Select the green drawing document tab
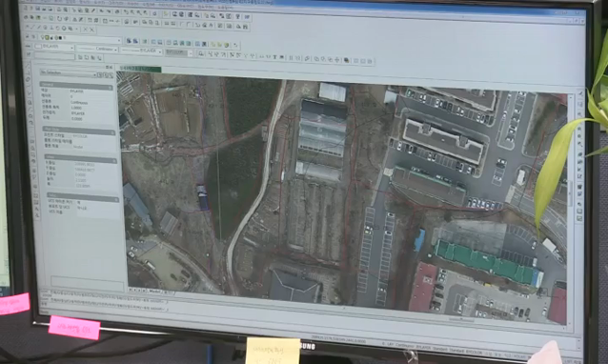This screenshot has height=364, width=608. point(139,69)
